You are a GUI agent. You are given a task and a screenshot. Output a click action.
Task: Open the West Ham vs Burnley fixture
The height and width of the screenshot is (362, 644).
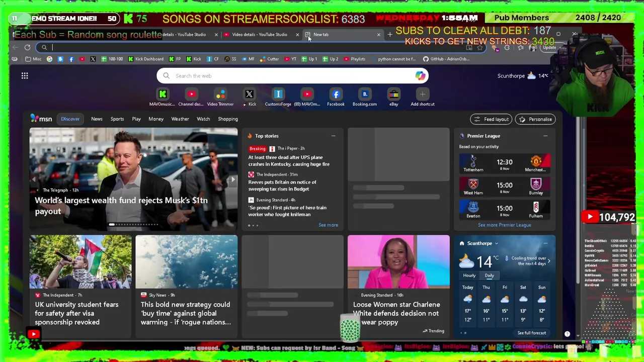tap(505, 187)
